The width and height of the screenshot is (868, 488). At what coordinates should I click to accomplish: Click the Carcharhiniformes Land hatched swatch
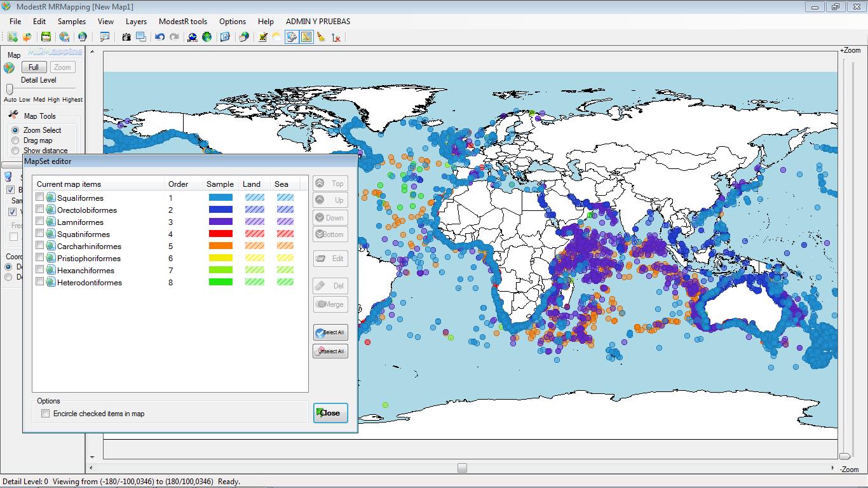(x=254, y=246)
